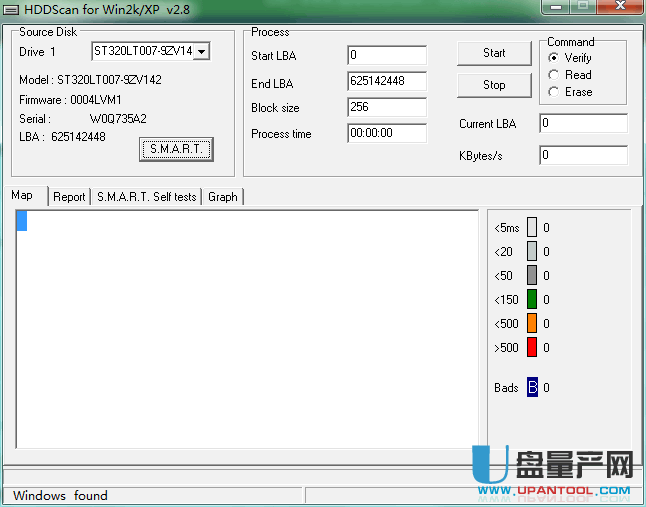Click the green <150 color swatch
The height and width of the screenshot is (507, 646).
(532, 299)
